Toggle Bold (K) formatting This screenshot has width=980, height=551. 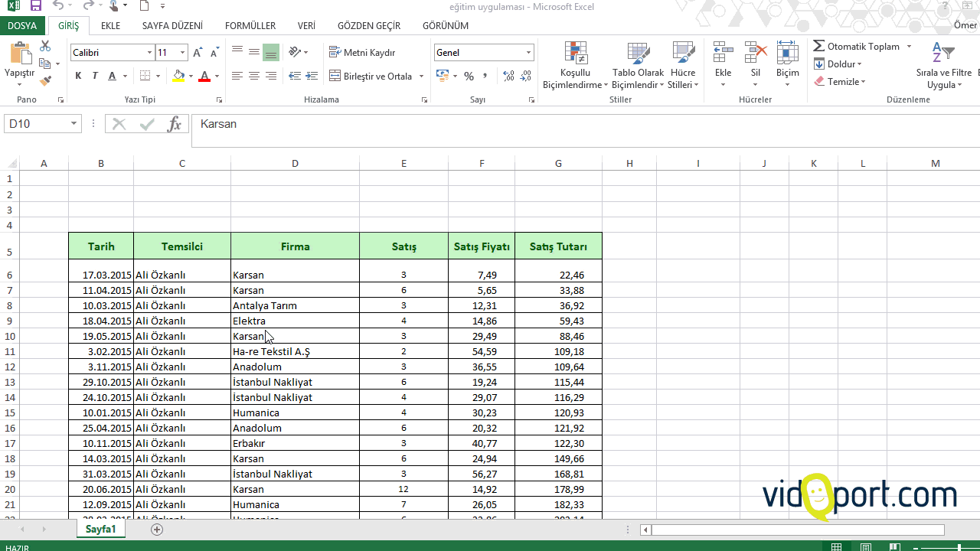pyautogui.click(x=78, y=77)
